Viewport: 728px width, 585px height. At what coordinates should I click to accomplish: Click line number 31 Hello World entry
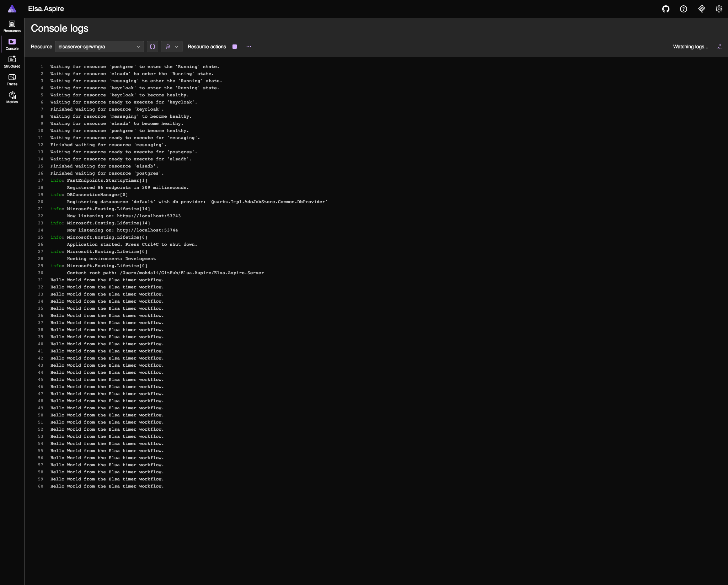107,280
